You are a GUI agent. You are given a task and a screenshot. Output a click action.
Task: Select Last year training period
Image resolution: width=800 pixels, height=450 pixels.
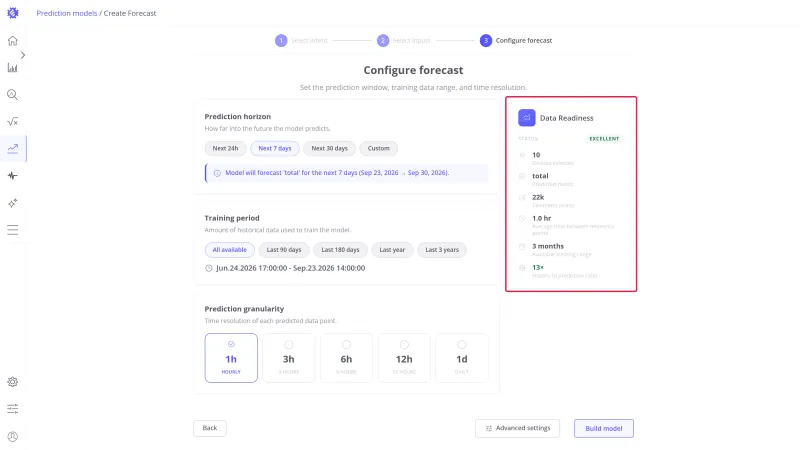click(392, 250)
